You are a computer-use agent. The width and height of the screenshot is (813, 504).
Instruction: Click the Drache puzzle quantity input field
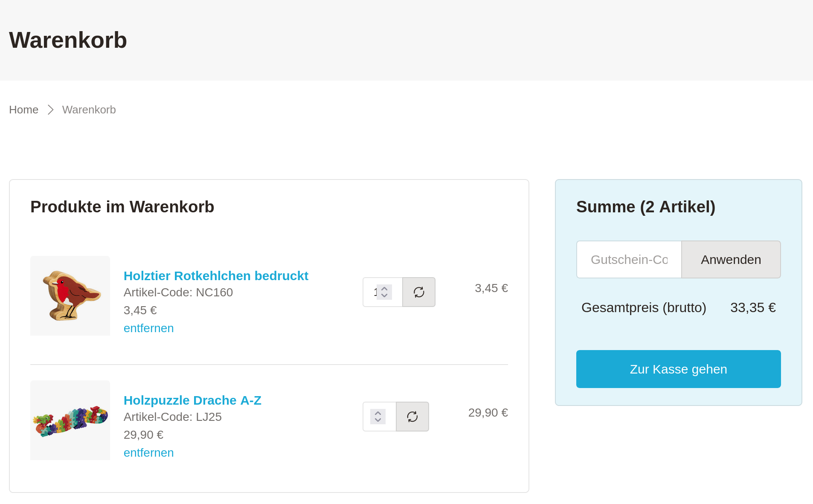(367, 417)
